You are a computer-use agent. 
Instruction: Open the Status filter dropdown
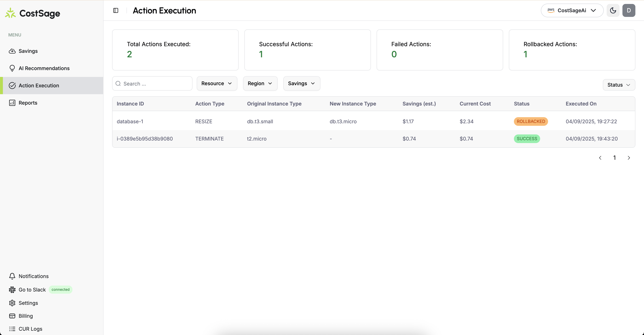[618, 85]
